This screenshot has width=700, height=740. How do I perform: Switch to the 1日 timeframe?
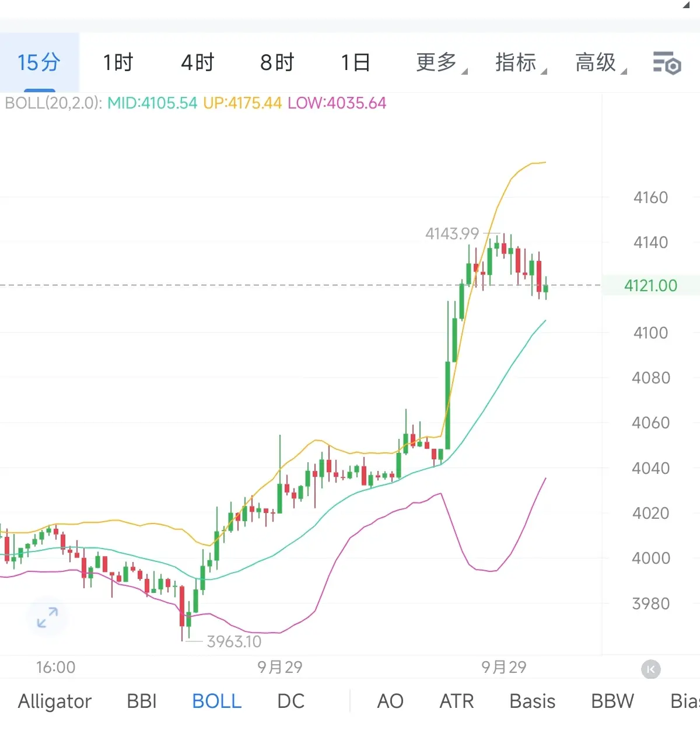[356, 62]
